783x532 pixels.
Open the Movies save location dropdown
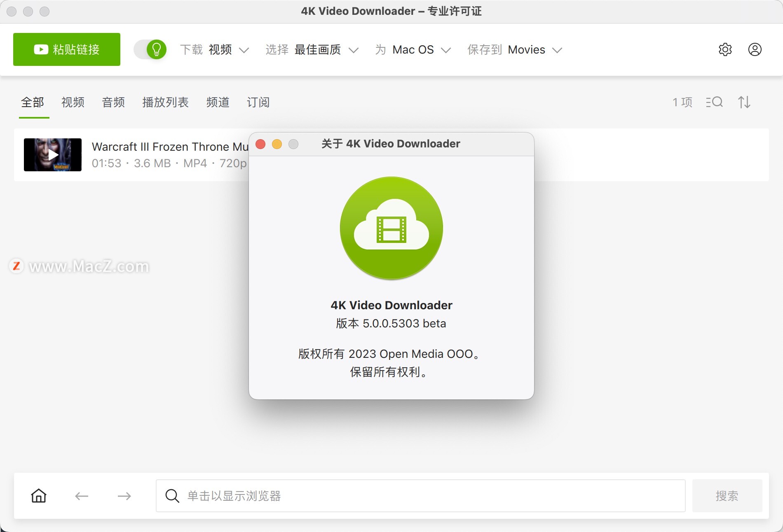point(534,50)
